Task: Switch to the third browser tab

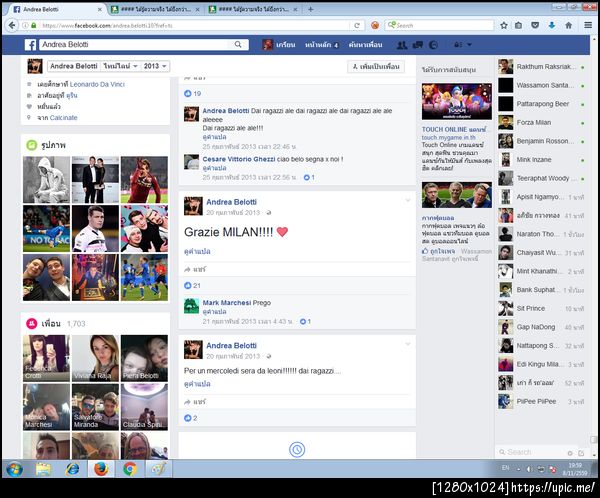Action: click(253, 9)
